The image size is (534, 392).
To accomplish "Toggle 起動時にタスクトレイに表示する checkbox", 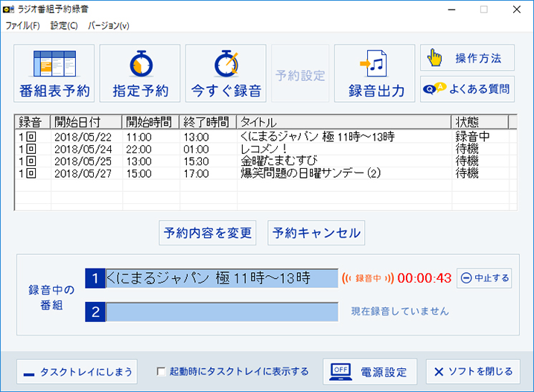I will click(x=161, y=371).
